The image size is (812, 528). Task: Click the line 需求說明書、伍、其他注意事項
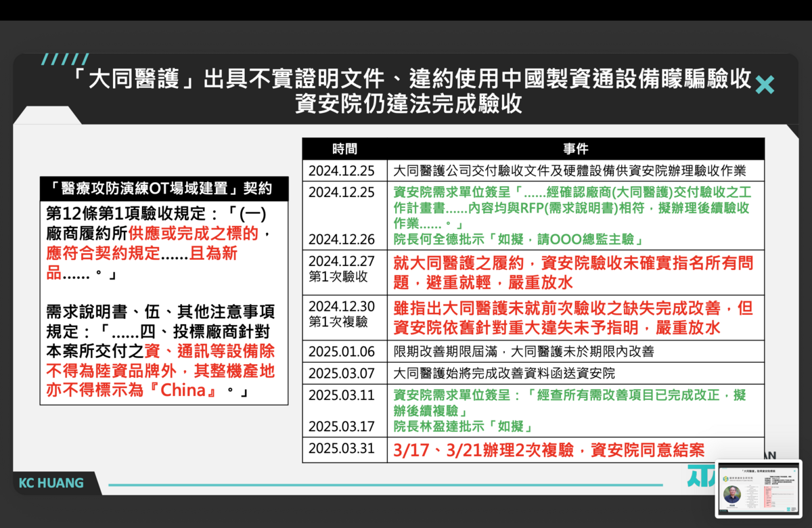click(x=160, y=313)
